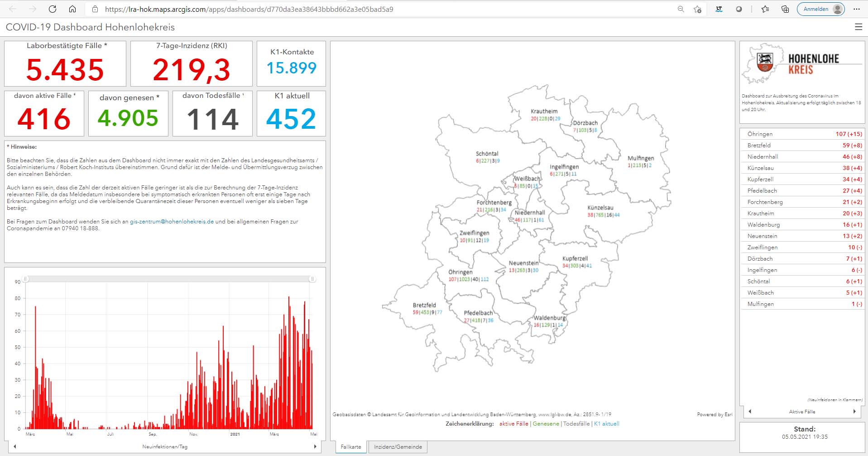The image size is (868, 456).
Task: Click the gis-zentrum@hohenlohekreis.de email link
Action: (172, 222)
